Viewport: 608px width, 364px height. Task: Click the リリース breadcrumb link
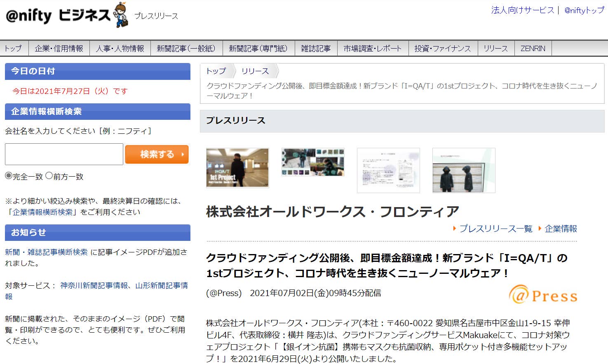pos(255,71)
